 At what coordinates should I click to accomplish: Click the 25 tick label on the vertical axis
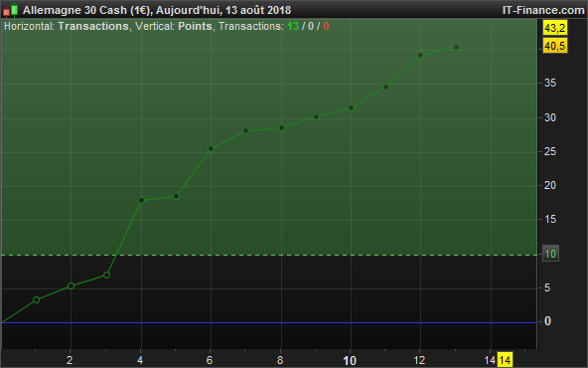coord(550,152)
